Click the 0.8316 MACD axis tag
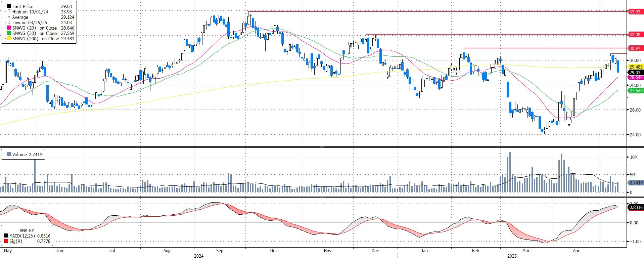644x258 pixels. [x=636, y=207]
